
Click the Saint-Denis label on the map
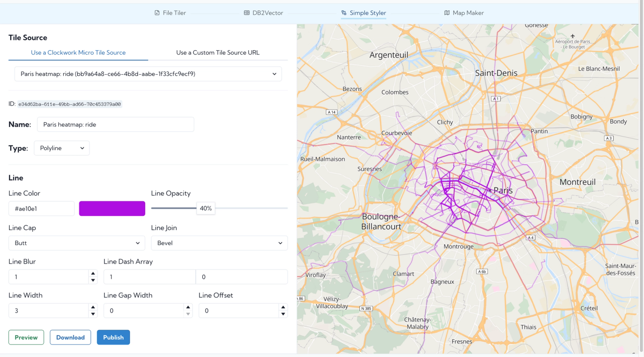tap(496, 73)
